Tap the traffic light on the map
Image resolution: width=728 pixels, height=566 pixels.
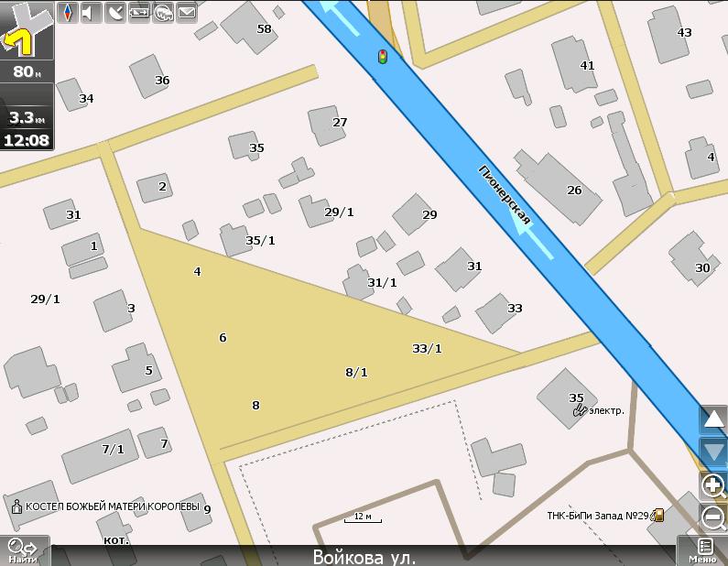(383, 57)
